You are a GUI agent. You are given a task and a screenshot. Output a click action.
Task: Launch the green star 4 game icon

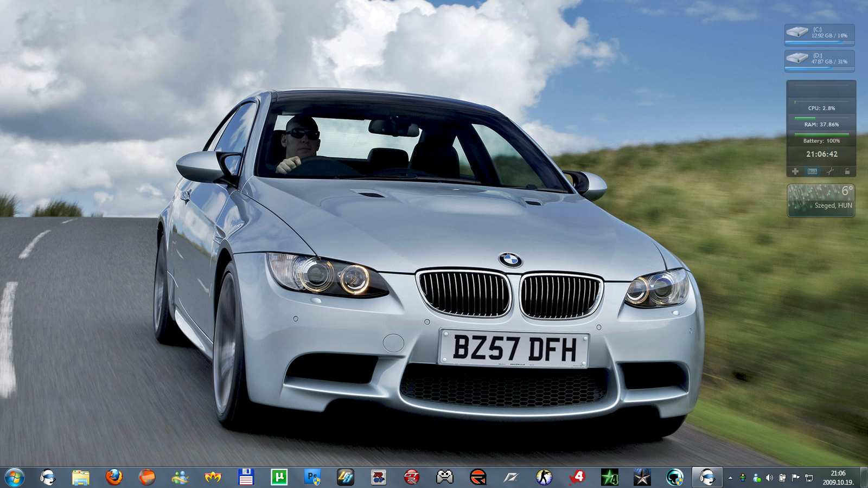[x=610, y=477]
